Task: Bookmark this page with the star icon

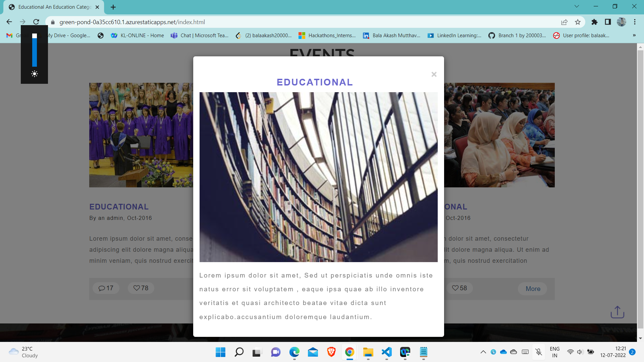Action: [x=578, y=22]
